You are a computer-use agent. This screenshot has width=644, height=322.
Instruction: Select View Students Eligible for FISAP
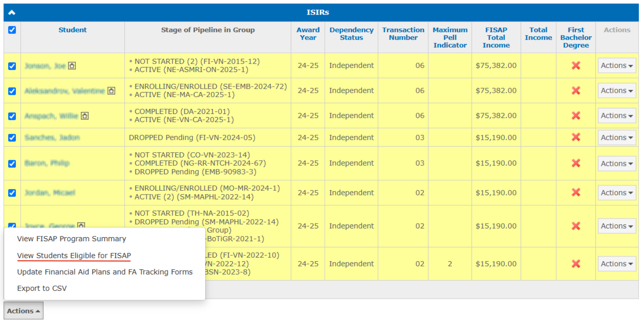(x=74, y=255)
